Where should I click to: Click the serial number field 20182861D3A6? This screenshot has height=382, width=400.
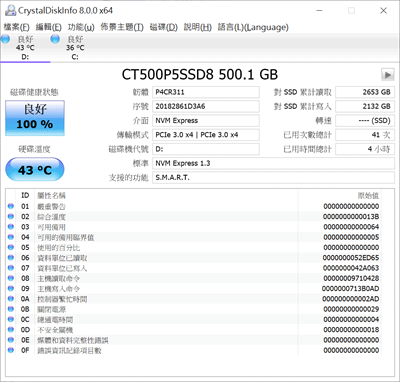206,107
